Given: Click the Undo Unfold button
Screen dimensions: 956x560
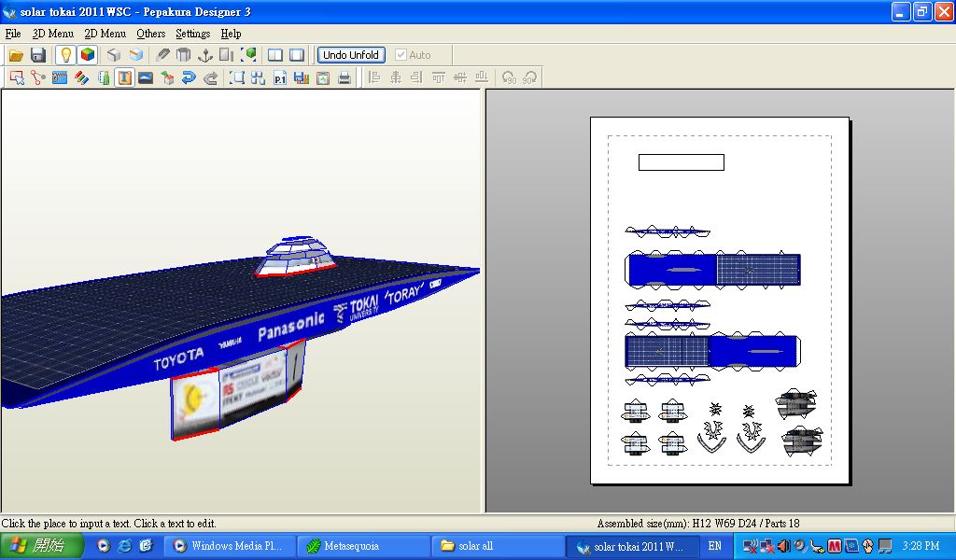Looking at the screenshot, I should click(351, 55).
